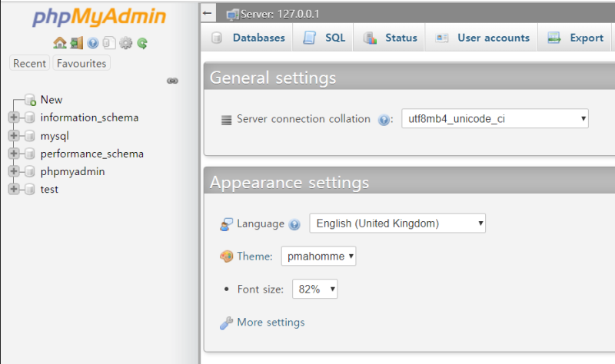Open the Language dropdown
615x364 pixels.
point(397,223)
